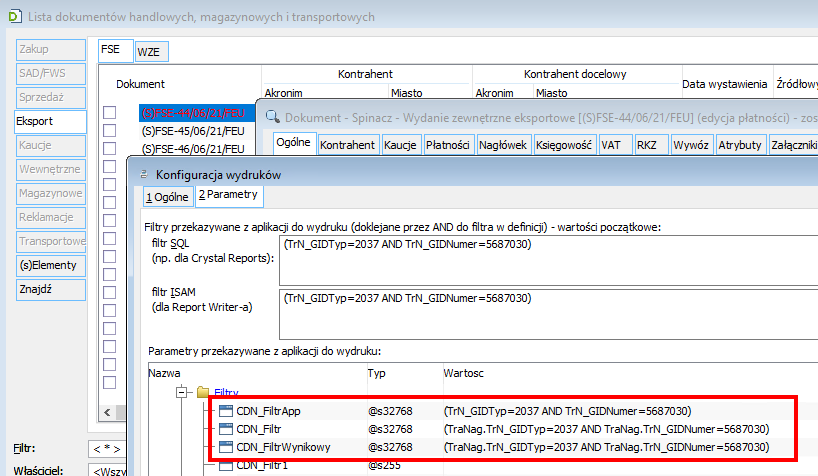Click the CDN_FiltrWynikowy parameter row icon
This screenshot has height=476, width=818.
tap(225, 447)
